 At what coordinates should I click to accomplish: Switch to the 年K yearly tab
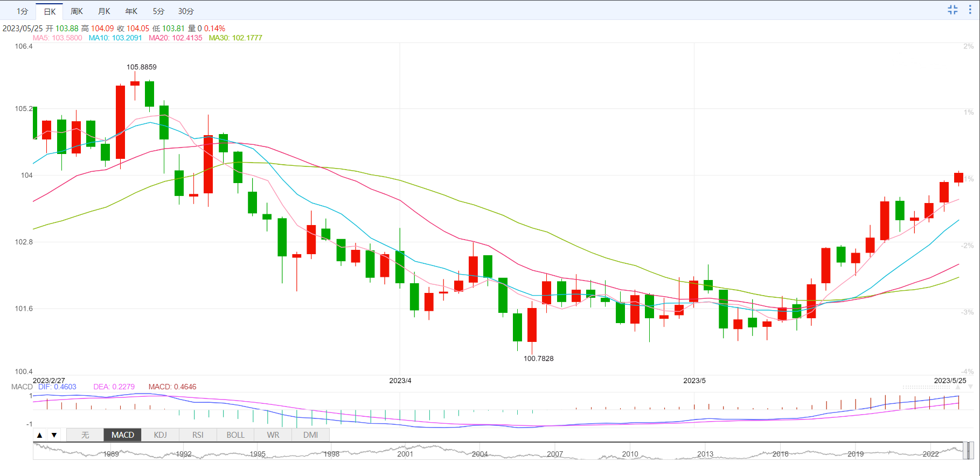[131, 11]
